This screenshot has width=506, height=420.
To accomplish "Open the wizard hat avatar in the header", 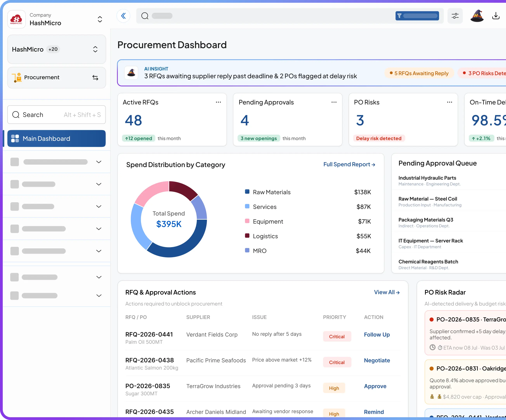I will click(x=477, y=16).
